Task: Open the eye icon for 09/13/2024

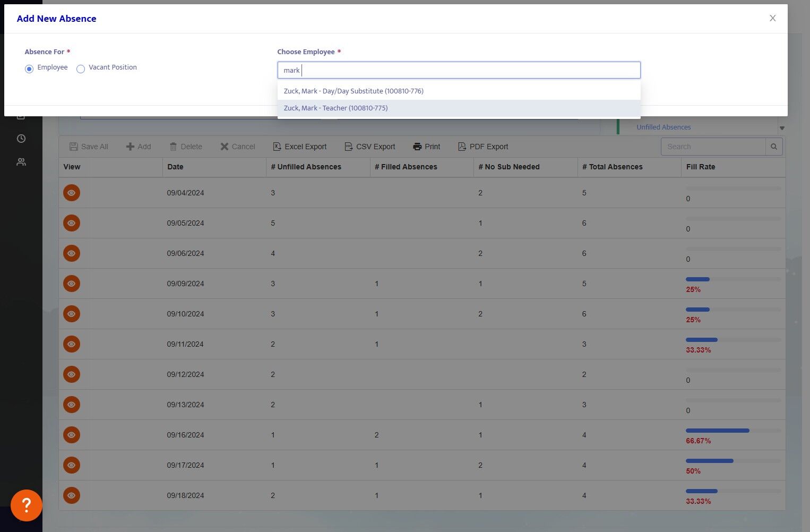Action: point(72,405)
